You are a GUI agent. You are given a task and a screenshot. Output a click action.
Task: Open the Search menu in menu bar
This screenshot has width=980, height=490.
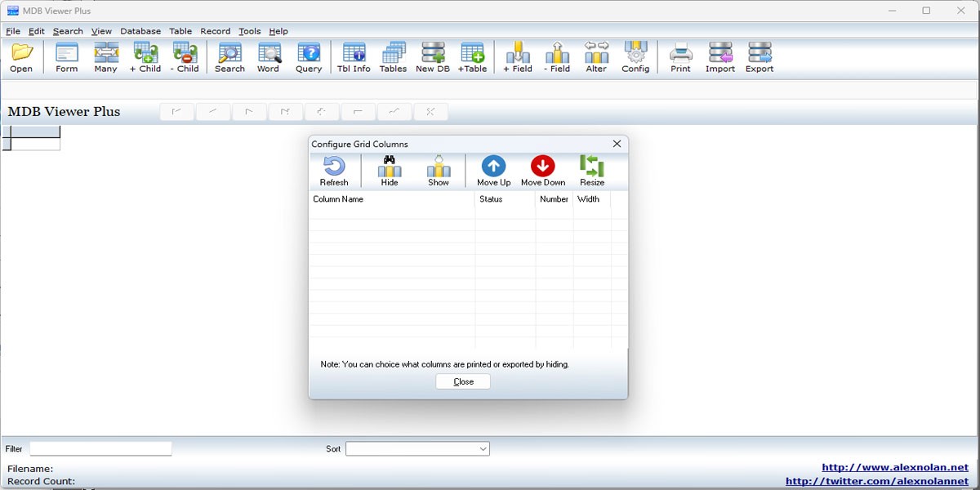tap(68, 31)
